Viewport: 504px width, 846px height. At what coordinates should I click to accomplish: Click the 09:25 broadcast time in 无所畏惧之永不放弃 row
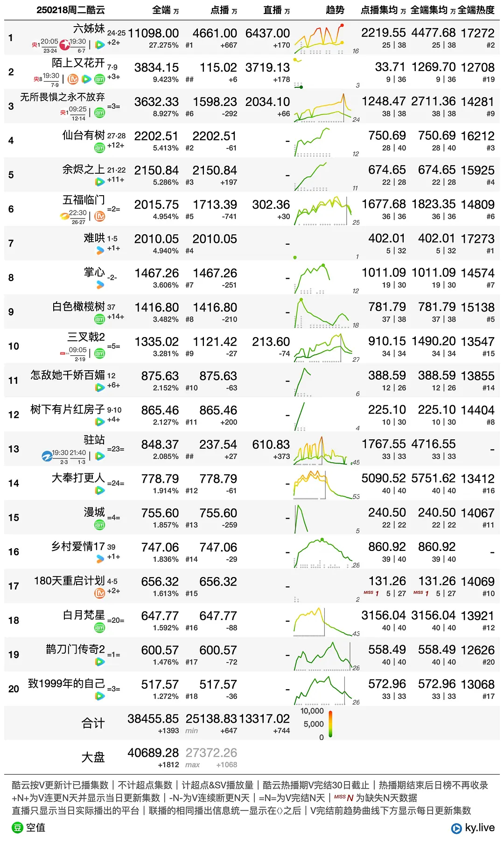[77, 109]
